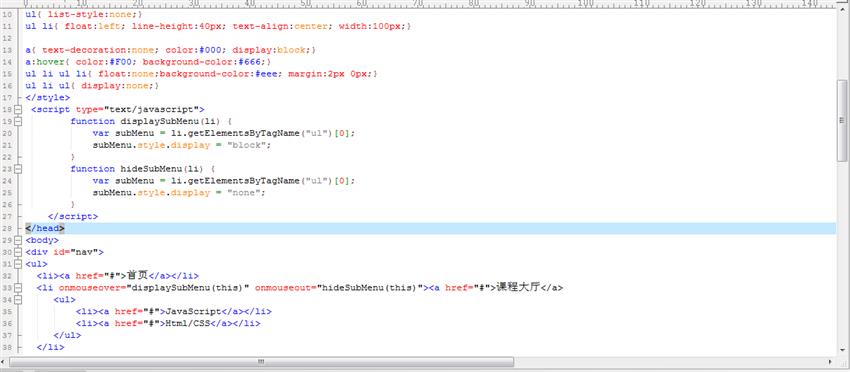Click the horizontal scrollbar thumb
Screen dimensions: 850x372
tap(261, 361)
